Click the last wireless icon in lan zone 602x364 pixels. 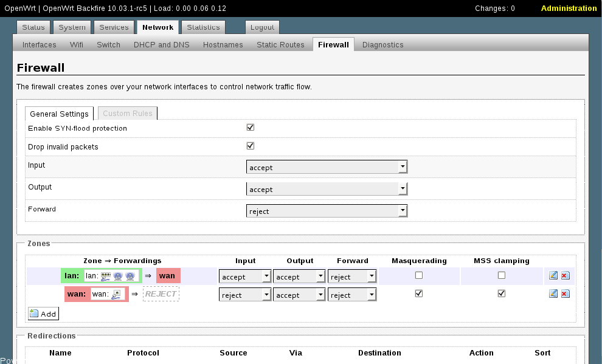click(130, 276)
